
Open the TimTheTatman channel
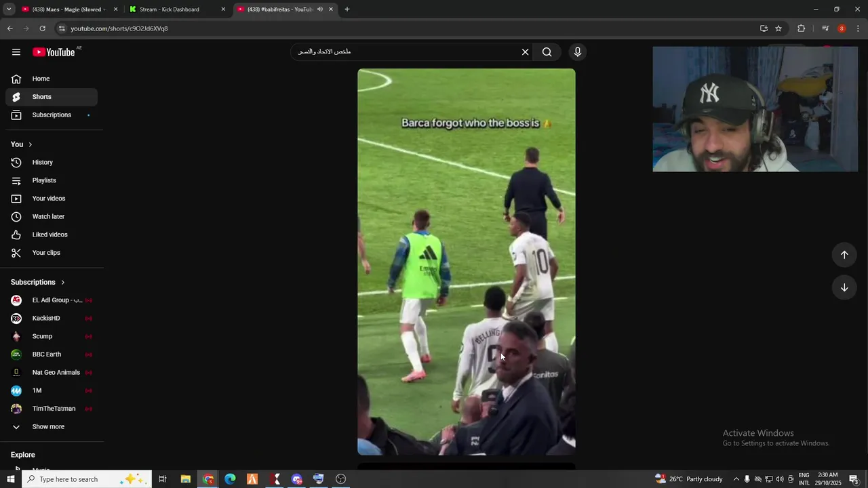click(x=52, y=409)
